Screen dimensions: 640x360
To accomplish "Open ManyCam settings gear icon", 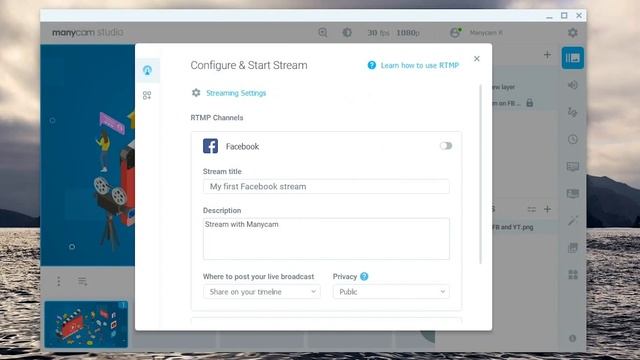I will 573,33.
